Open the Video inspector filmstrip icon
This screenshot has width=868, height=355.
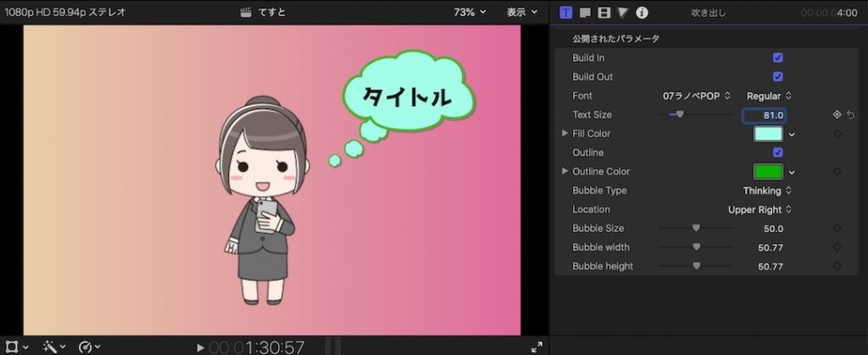click(604, 13)
